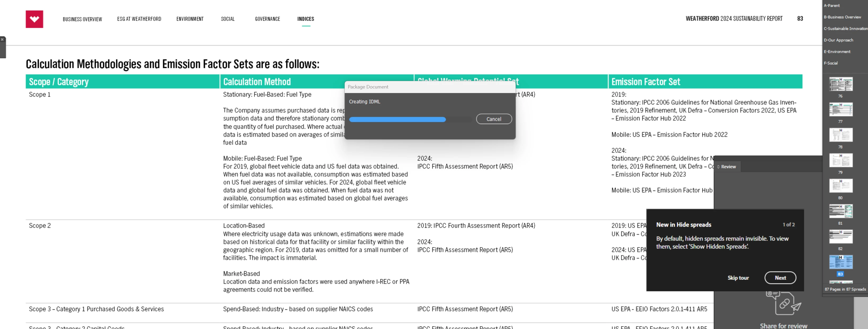This screenshot has width=868, height=329.
Task: Close the collapsed panel at left edge
Action: [x=2, y=40]
